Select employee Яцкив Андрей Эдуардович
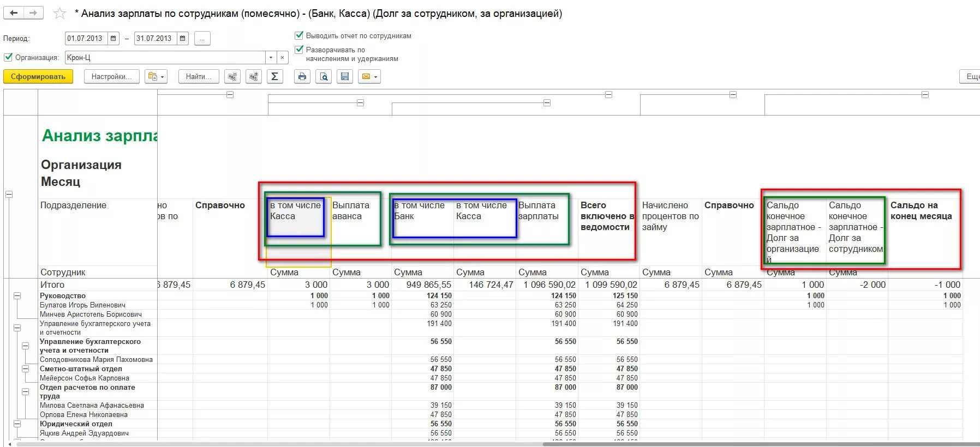Image resolution: width=980 pixels, height=447 pixels. tap(84, 433)
